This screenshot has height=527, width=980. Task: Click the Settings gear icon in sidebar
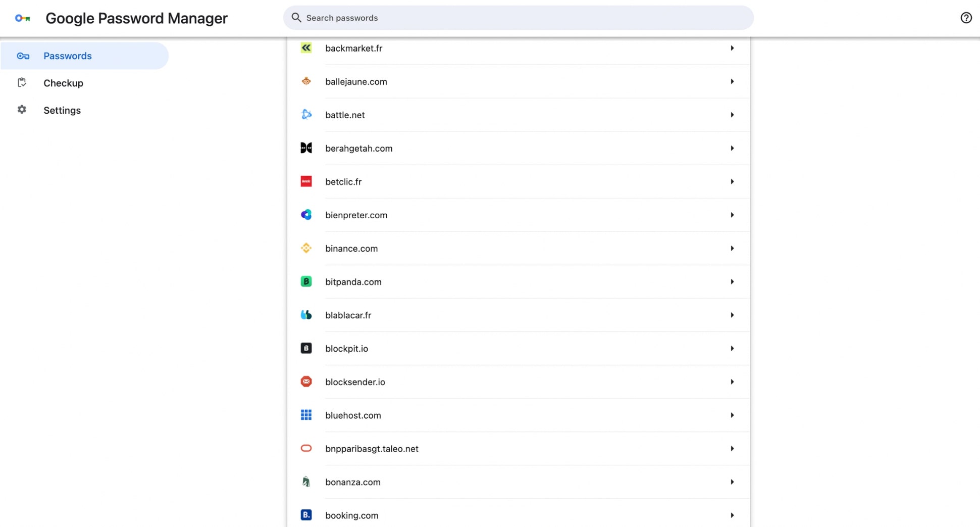(x=22, y=110)
